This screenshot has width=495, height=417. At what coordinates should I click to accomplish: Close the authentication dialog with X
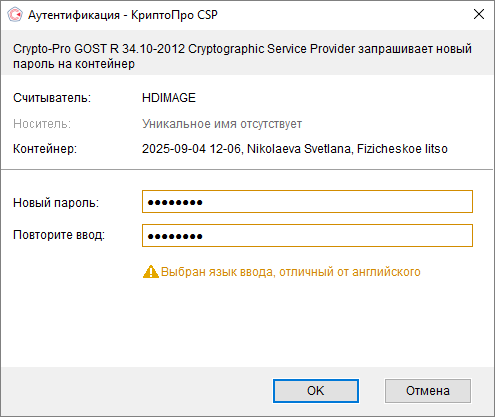479,14
